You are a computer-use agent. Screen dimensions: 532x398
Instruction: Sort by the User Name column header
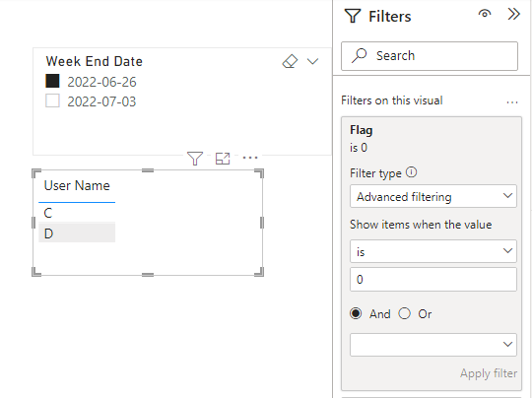[77, 185]
